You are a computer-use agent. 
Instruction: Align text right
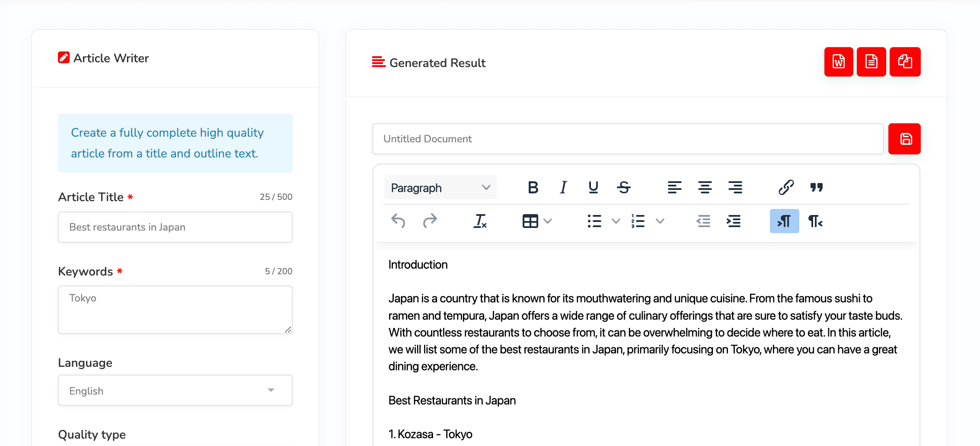(x=735, y=187)
